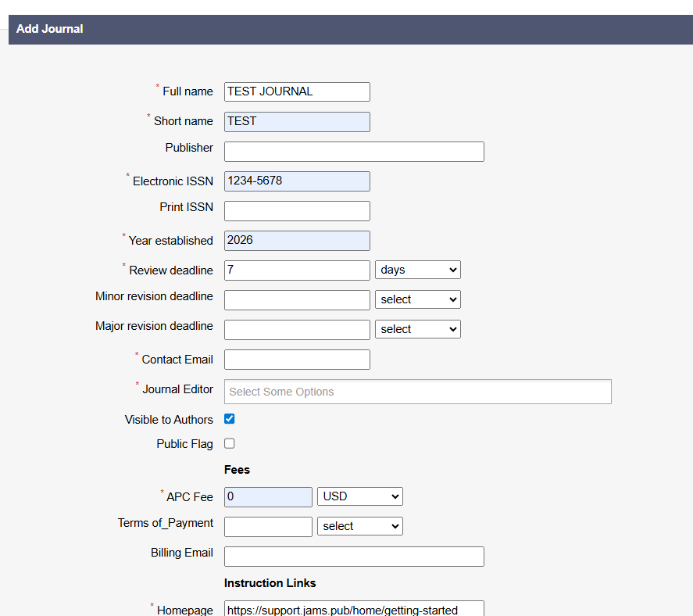This screenshot has height=616, width=693.
Task: Click the Contact Email input
Action: (x=297, y=359)
